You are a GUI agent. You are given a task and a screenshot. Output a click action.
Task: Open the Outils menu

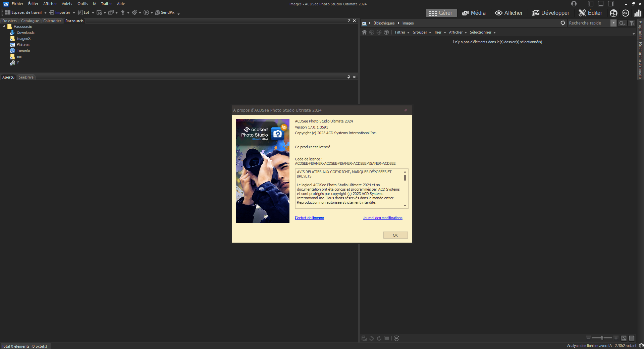pyautogui.click(x=83, y=4)
